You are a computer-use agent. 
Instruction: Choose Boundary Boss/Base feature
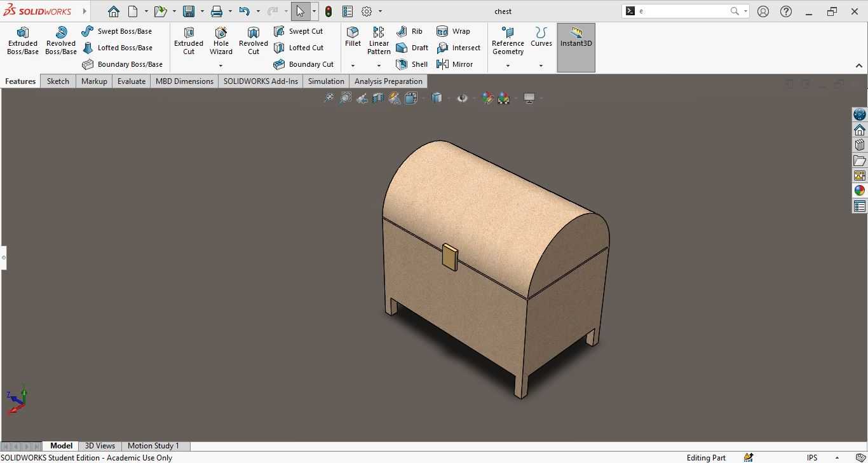click(123, 64)
